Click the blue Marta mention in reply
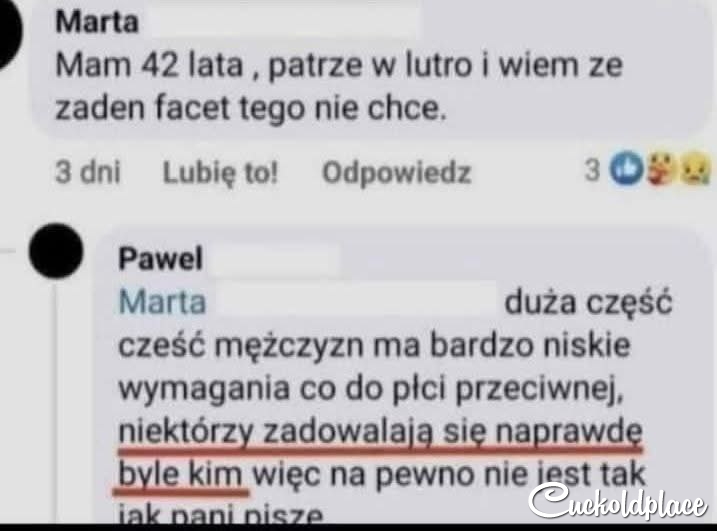Image resolution: width=717 pixels, height=531 pixels. pos(162,302)
